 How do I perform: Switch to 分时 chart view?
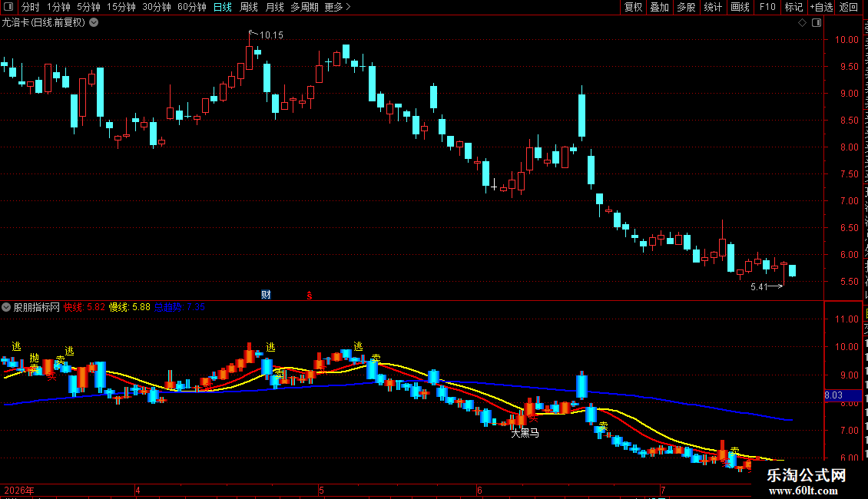pos(31,7)
